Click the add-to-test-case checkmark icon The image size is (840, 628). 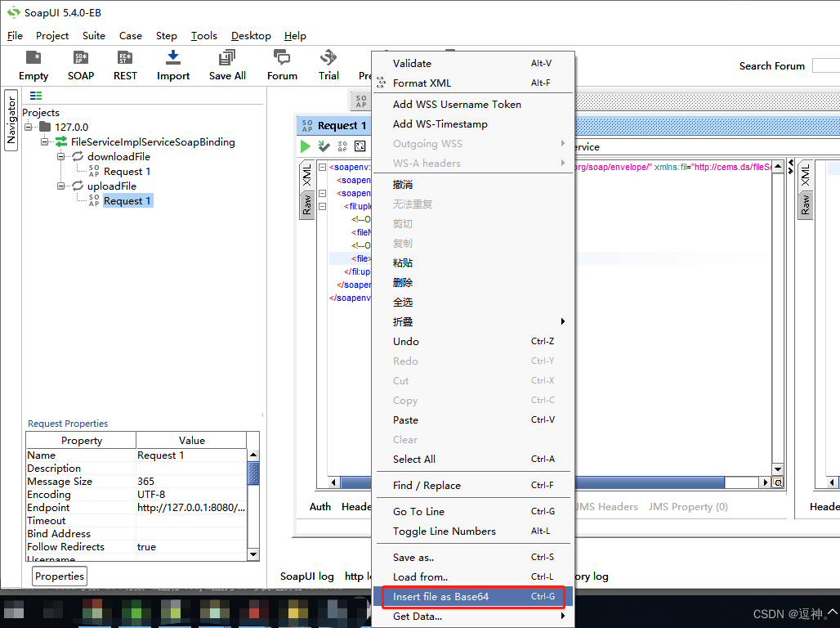click(324, 146)
